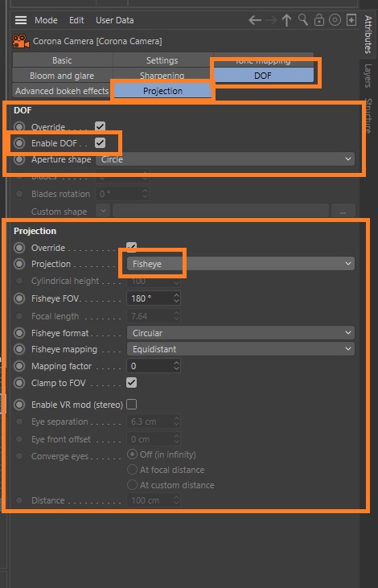Image resolution: width=378 pixels, height=588 pixels.
Task: Select Off (in infinity) radio button
Action: pos(132,454)
